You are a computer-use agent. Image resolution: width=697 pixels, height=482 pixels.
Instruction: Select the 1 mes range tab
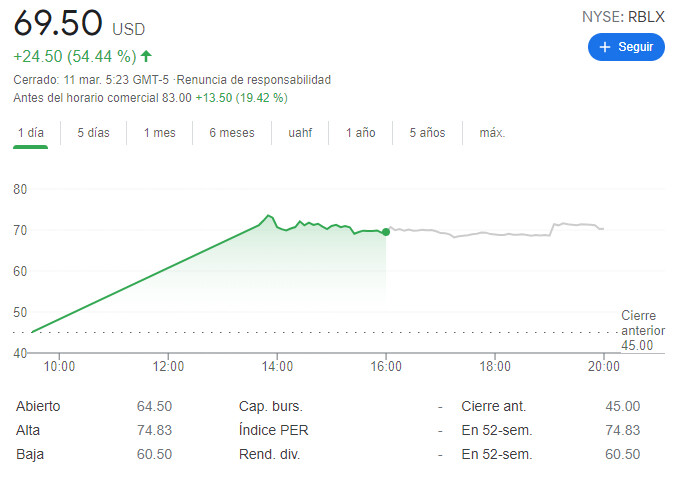159,133
